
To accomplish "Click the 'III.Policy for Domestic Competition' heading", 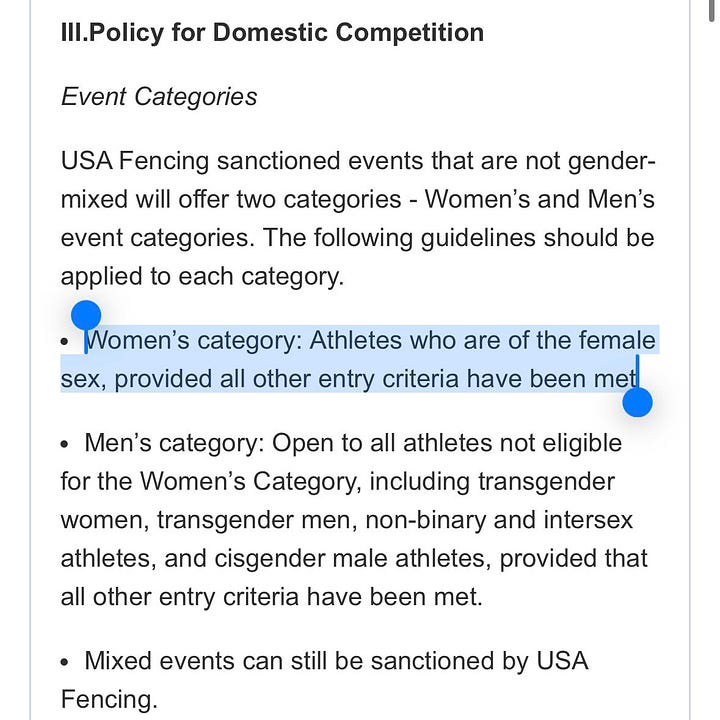I will click(x=272, y=33).
